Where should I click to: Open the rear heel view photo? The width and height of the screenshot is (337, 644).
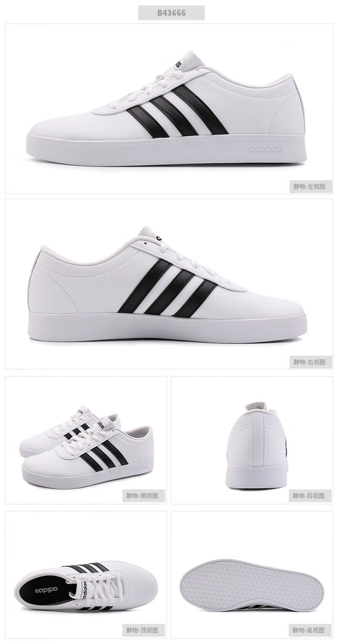252,440
